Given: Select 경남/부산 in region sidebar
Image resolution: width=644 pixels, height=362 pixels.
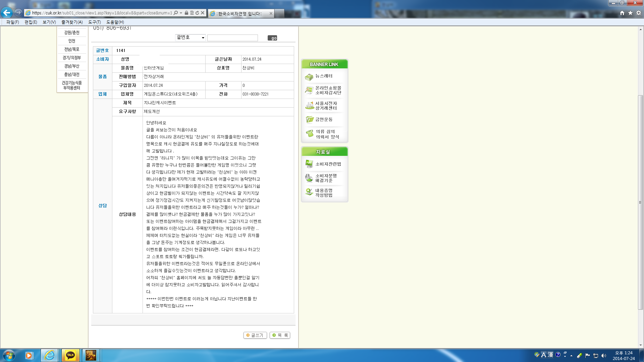Looking at the screenshot, I should click(x=72, y=66).
